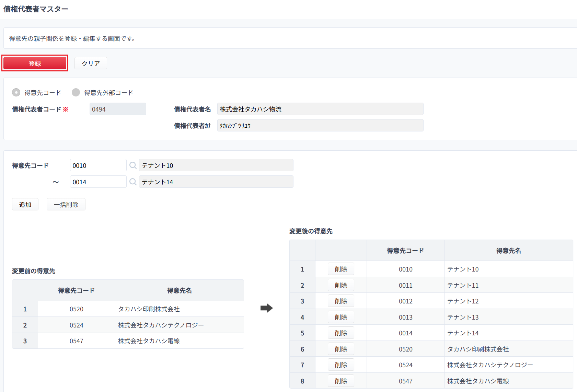The image size is (577, 392).
Task: Select the 得意先外部コード radio button
Action: point(76,92)
